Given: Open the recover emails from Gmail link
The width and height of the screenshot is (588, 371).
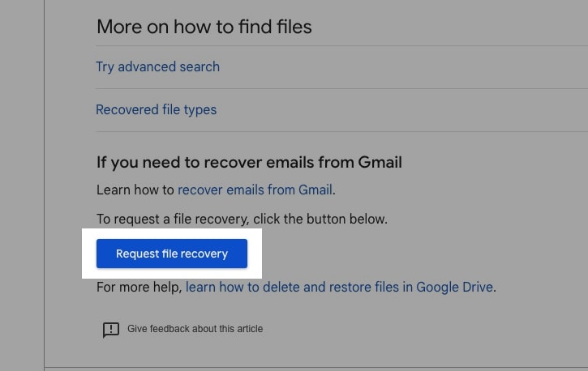Looking at the screenshot, I should 255,190.
